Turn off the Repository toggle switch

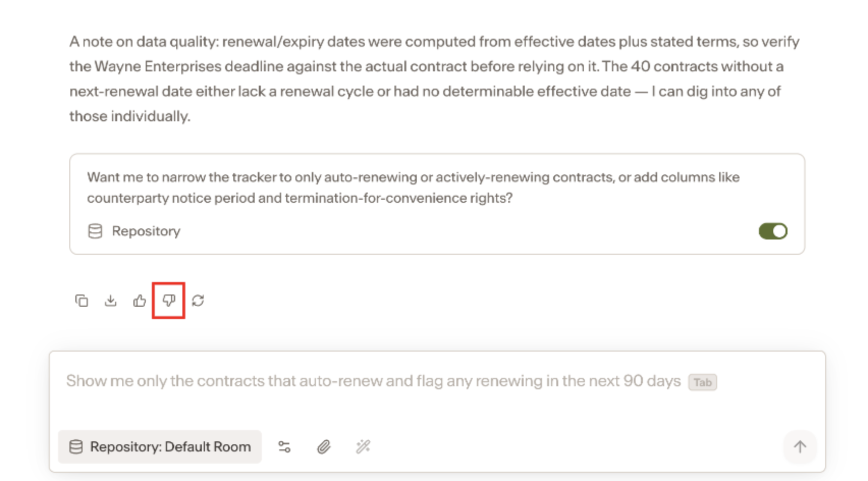coord(773,231)
